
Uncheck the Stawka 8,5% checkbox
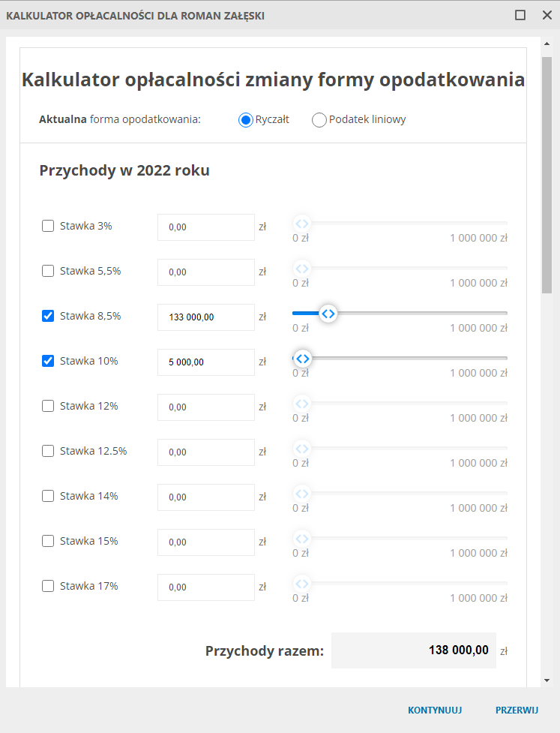coord(48,316)
